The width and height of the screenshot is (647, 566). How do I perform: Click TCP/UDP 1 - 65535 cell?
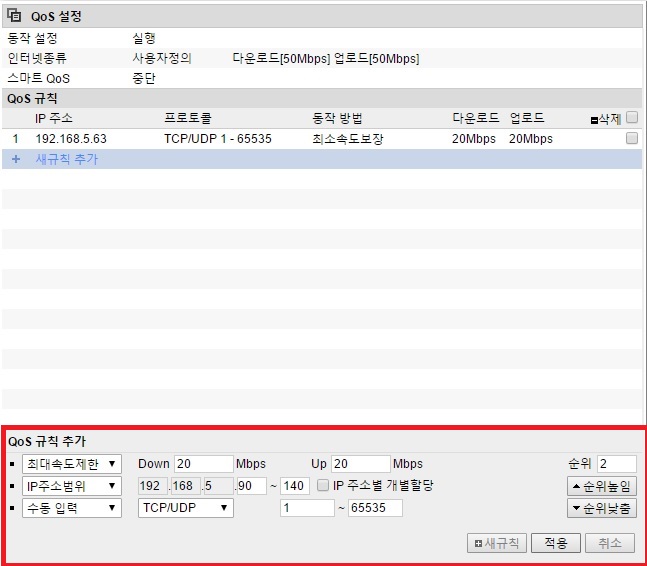click(218, 139)
